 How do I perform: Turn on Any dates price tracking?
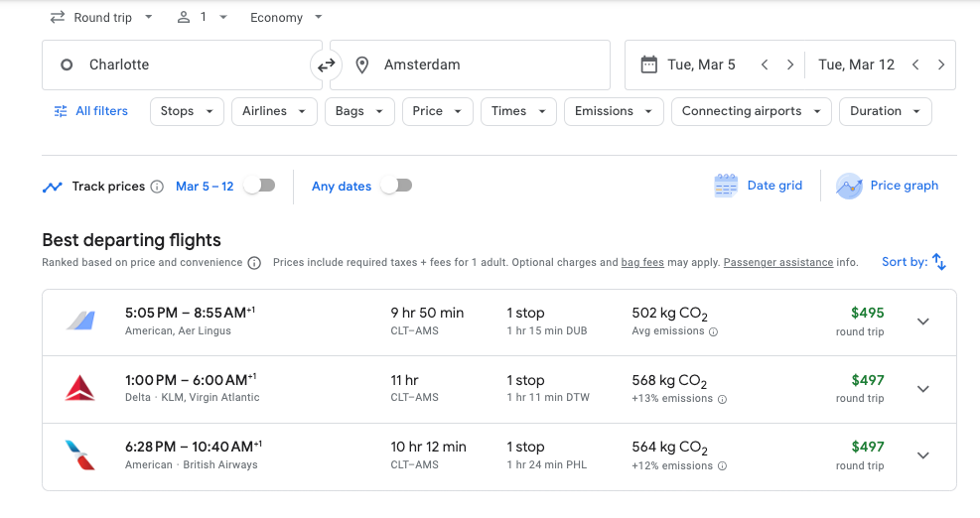[396, 186]
